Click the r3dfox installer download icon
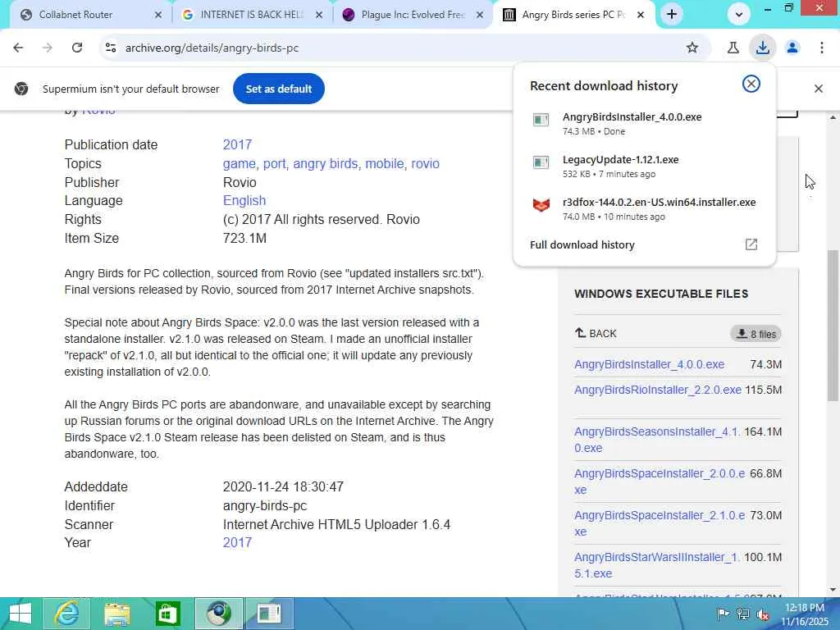Viewport: 840px width, 630px height. (541, 205)
